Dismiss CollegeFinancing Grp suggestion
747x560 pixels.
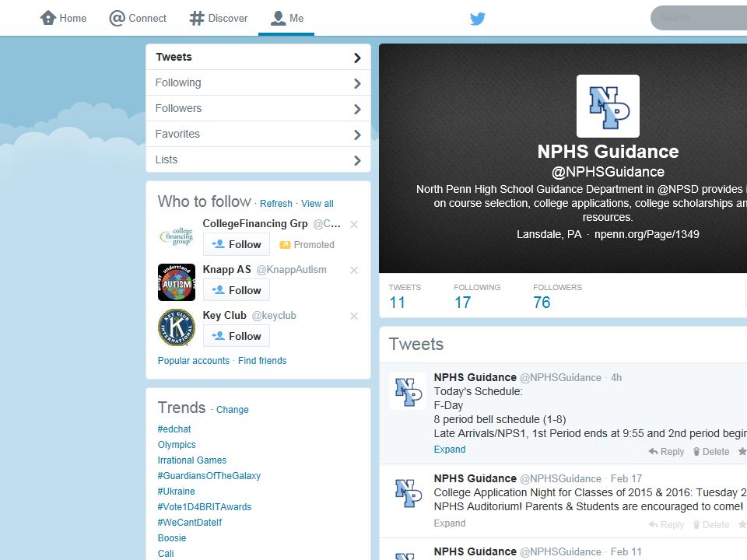pos(354,224)
